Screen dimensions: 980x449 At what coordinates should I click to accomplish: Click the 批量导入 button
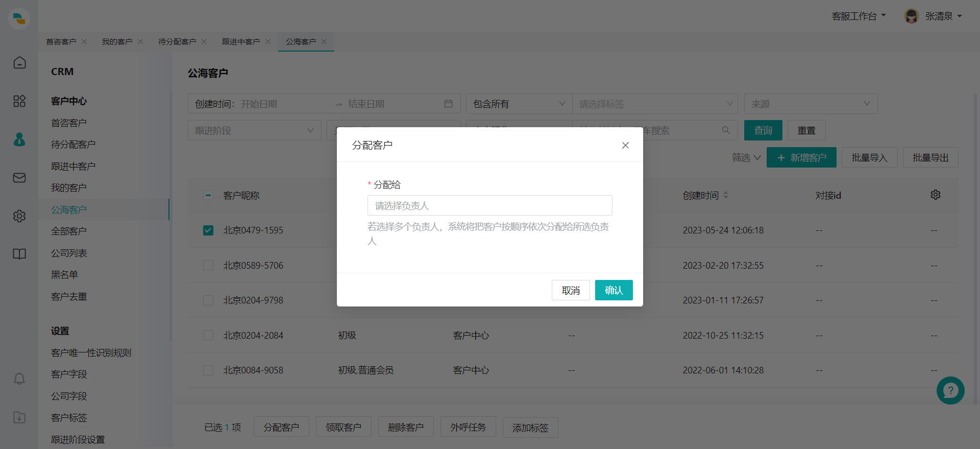870,157
